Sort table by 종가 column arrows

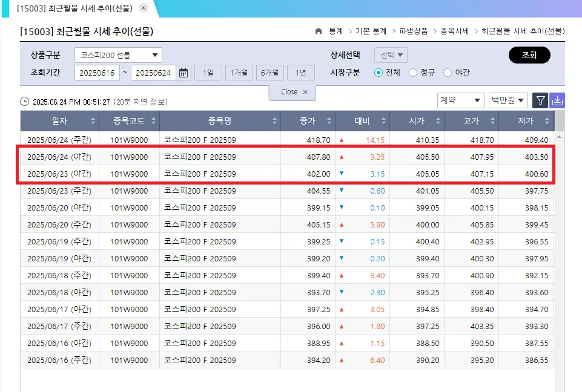(x=329, y=121)
